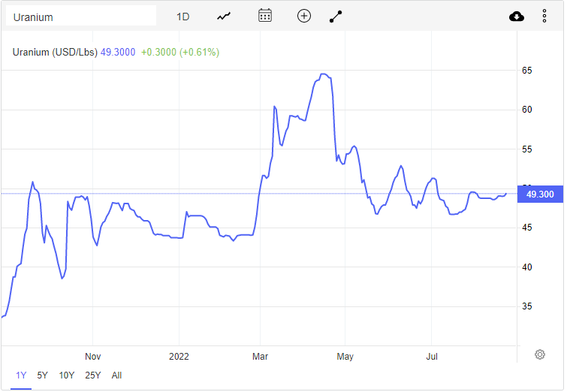Open the 1D interval dropdown

pos(182,17)
